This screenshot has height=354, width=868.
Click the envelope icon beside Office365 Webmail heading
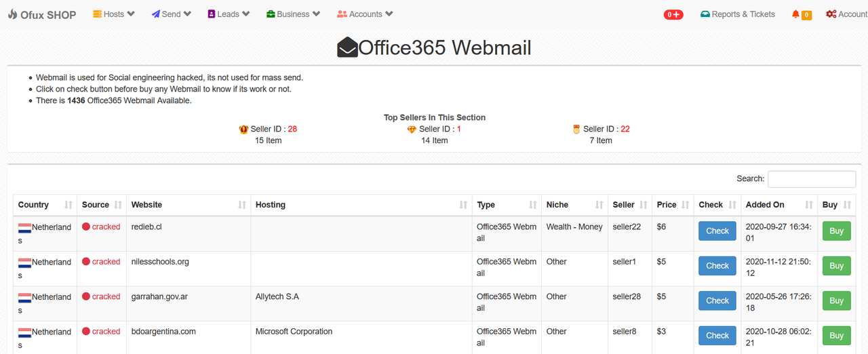[x=347, y=47]
